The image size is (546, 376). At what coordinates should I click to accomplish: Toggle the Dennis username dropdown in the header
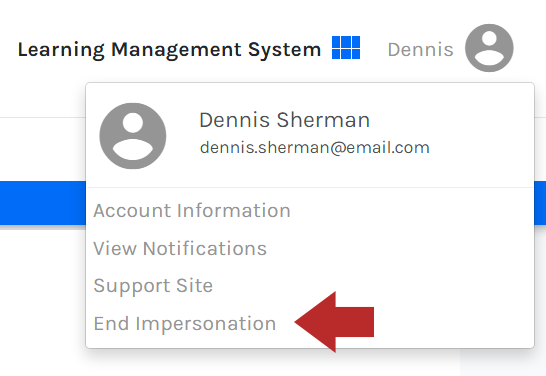click(421, 49)
